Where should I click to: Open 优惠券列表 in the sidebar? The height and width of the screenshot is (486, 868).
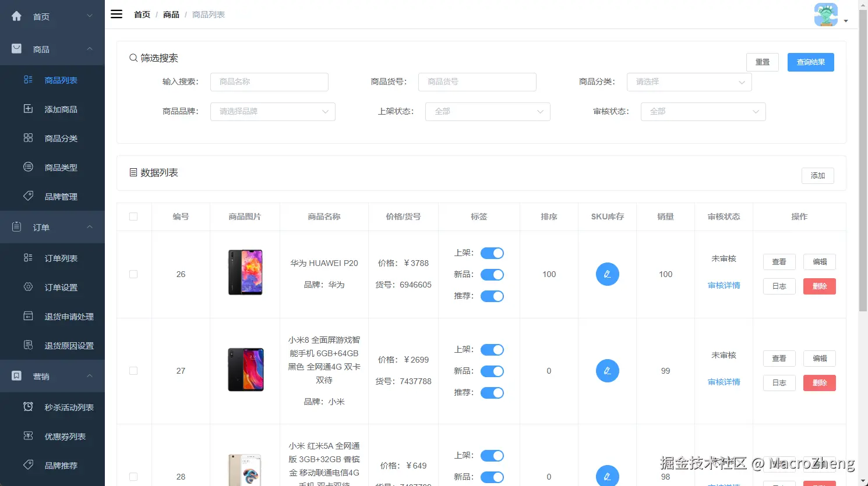point(52,436)
